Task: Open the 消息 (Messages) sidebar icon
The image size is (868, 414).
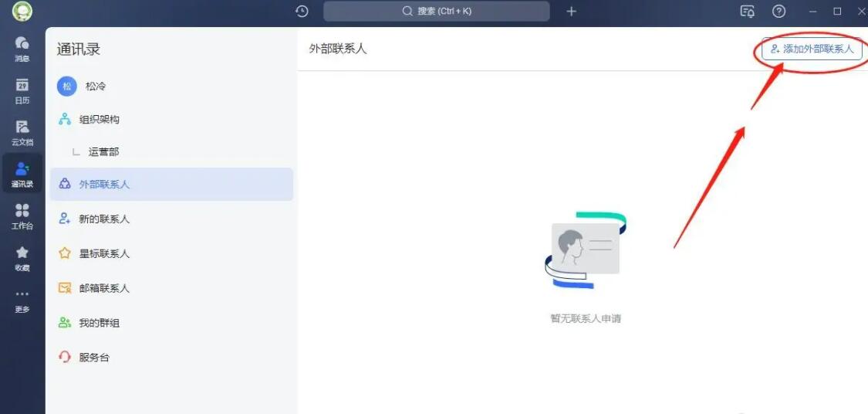Action: pyautogui.click(x=22, y=48)
